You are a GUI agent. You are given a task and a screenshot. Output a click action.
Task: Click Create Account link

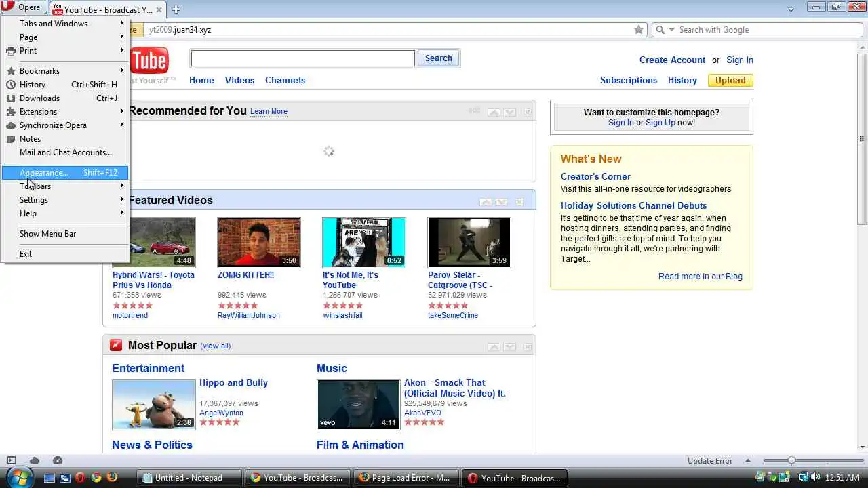point(672,60)
